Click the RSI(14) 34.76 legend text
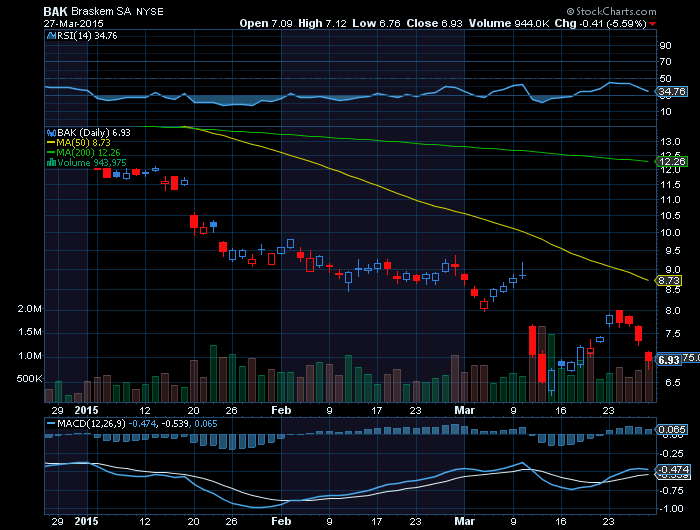Image resolution: width=700 pixels, height=530 pixels. pos(87,36)
